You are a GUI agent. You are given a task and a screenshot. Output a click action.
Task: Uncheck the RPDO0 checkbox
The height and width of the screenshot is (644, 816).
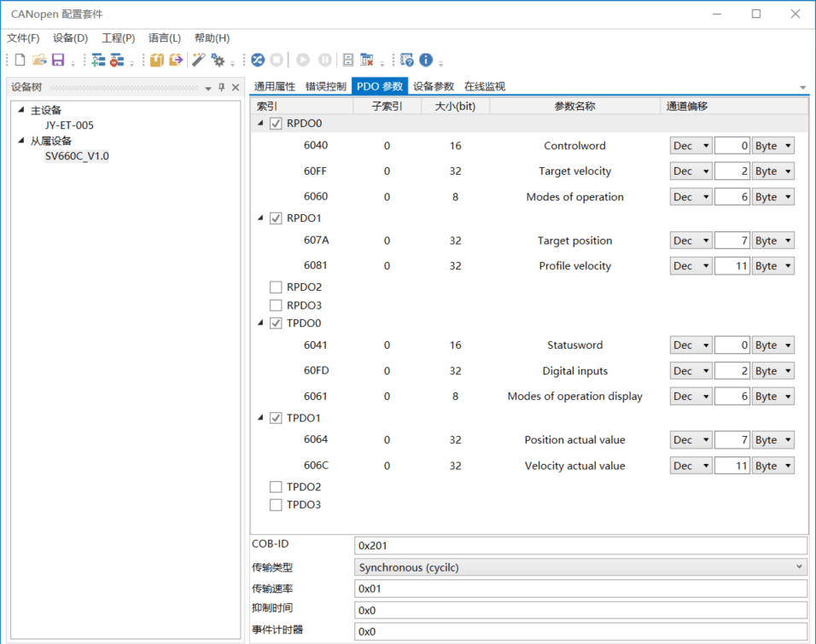(276, 124)
